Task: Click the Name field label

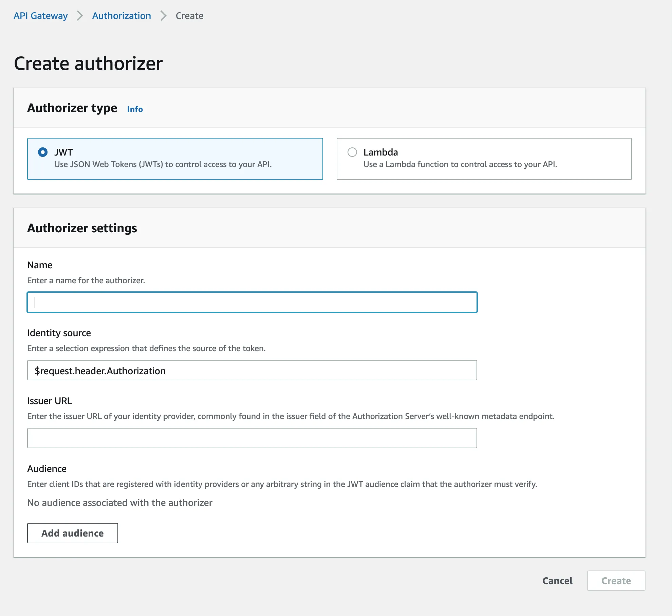Action: tap(40, 265)
